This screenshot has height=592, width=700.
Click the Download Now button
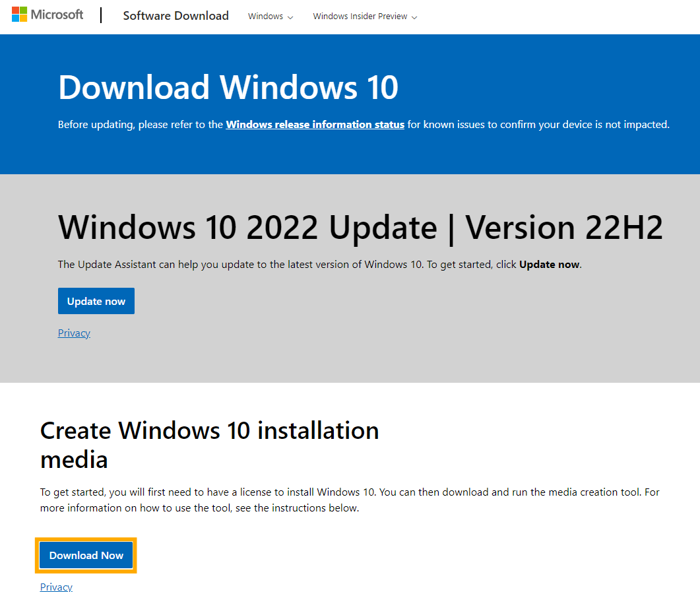coord(86,555)
